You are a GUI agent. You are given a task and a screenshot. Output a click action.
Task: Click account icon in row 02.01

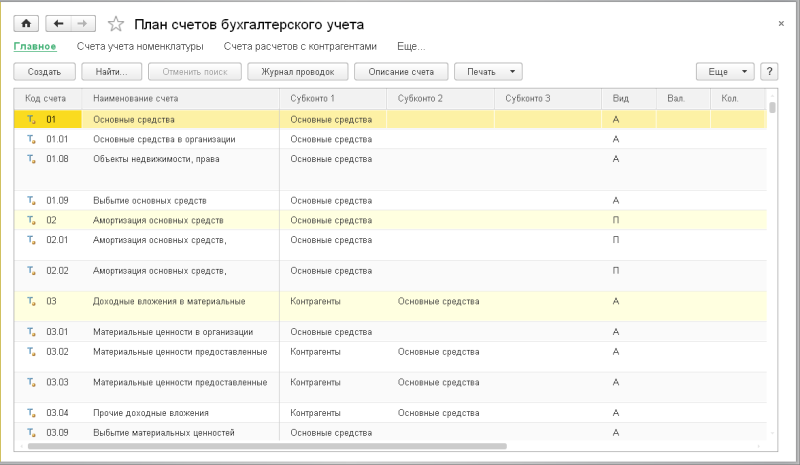click(x=30, y=240)
